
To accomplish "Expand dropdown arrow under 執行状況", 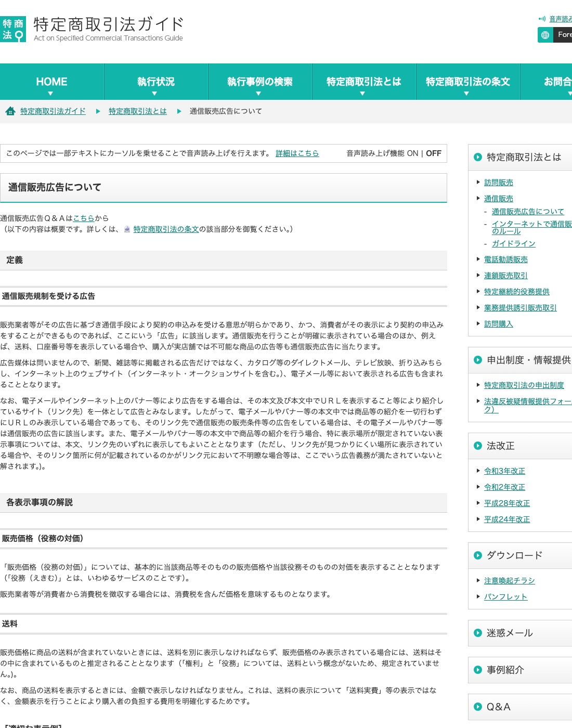I will tap(154, 94).
